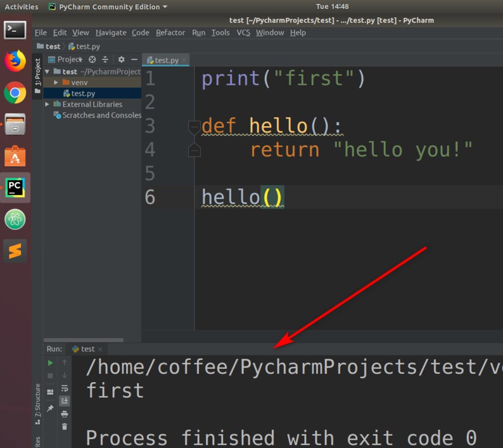The height and width of the screenshot is (448, 503).
Task: Open Ubuntu Software from the dock
Action: [x=15, y=157]
